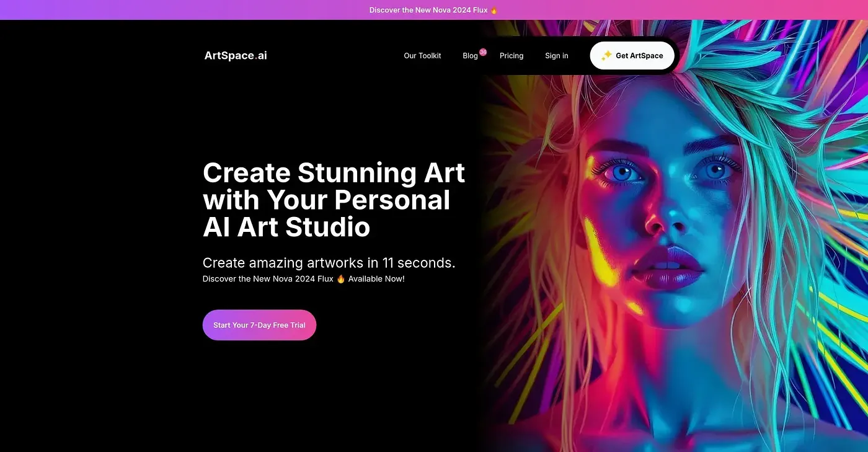868x452 pixels.
Task: Start Your 7-Day Free Trial
Action: tap(259, 325)
